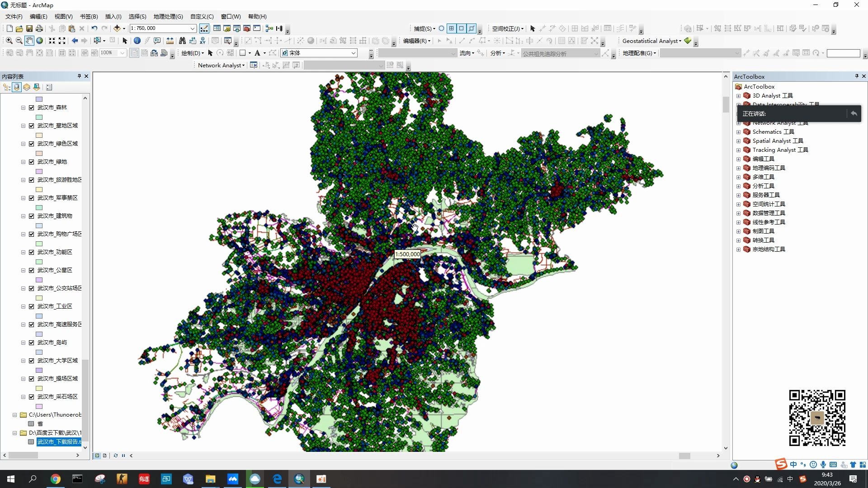Open the Network Analyst dropdown menu

coord(221,66)
